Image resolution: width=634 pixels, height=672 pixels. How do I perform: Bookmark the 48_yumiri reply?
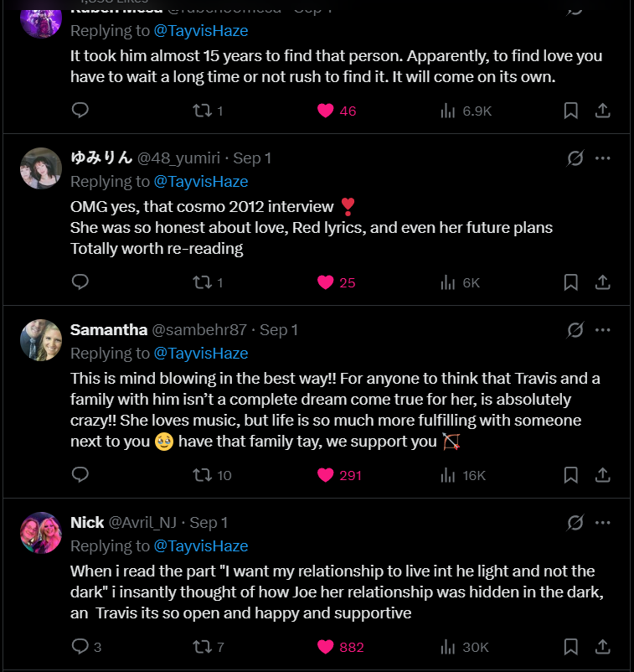click(x=570, y=282)
